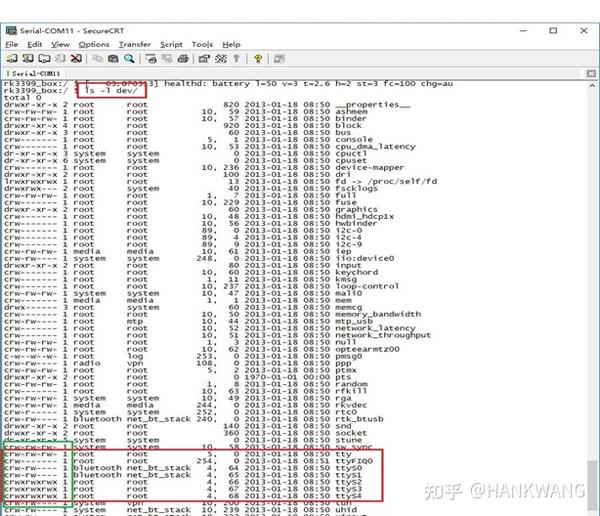The width and height of the screenshot is (600, 516).
Task: Click the grayed Copy toolbar icon
Action: 98,59
